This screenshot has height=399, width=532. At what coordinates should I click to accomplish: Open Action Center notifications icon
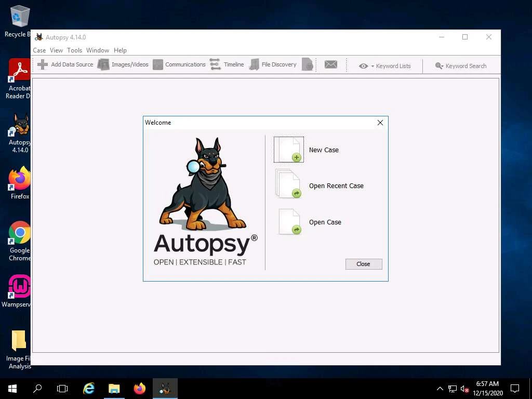click(515, 389)
